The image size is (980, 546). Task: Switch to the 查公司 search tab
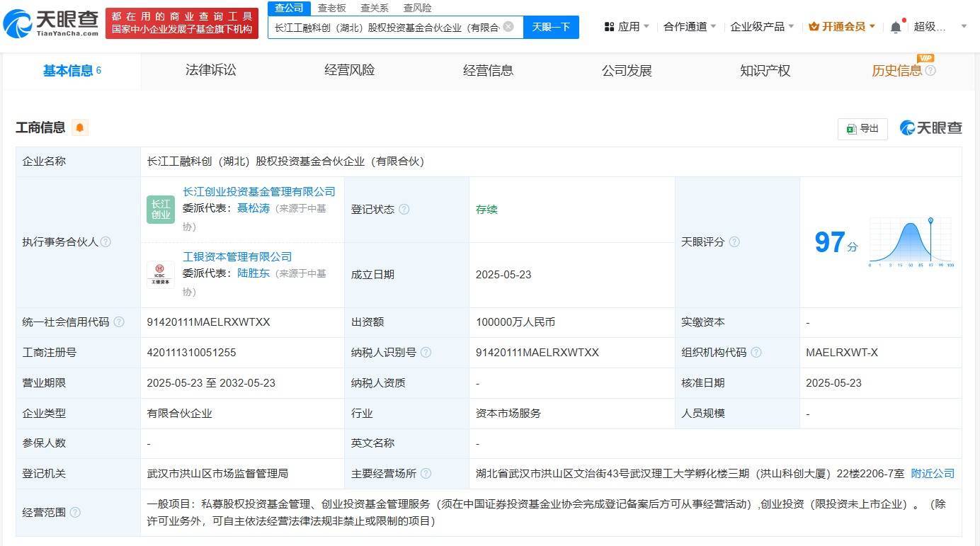[289, 8]
